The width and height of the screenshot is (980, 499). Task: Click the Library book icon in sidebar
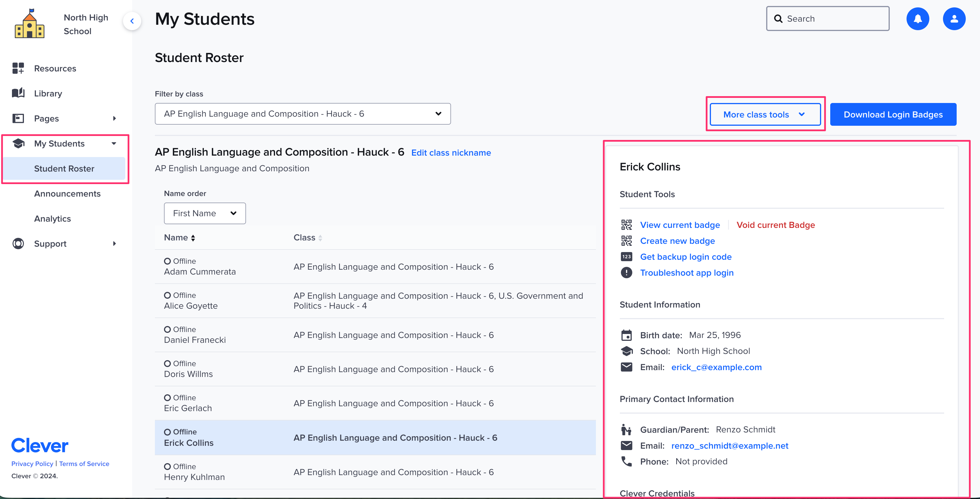tap(18, 93)
